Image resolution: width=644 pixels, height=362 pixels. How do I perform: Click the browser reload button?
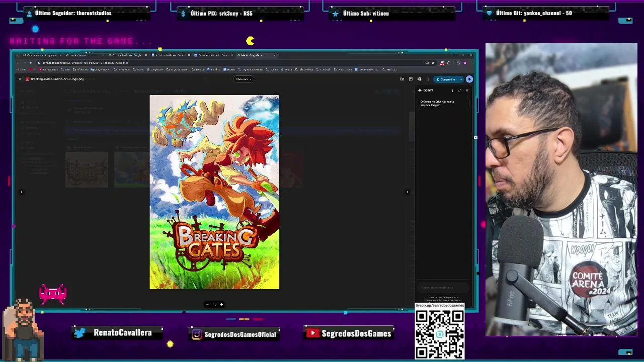31,63
